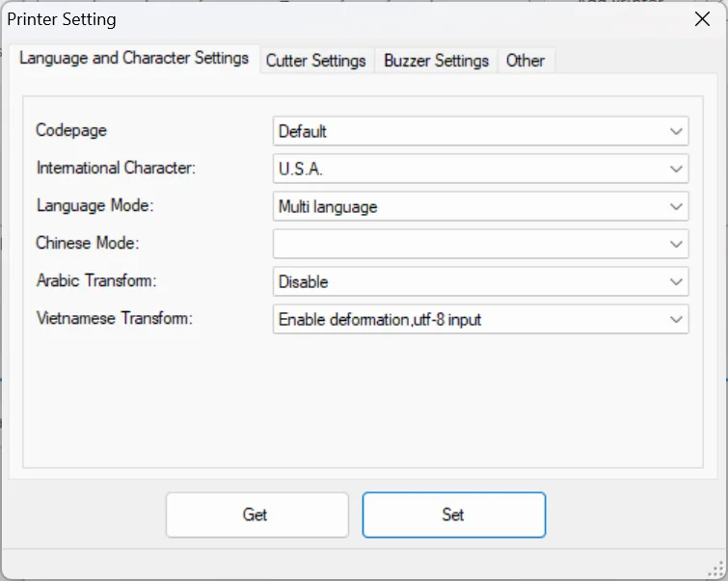Viewport: 728px width, 581px height.
Task: Open the Buzzer Settings tab
Action: click(x=436, y=60)
